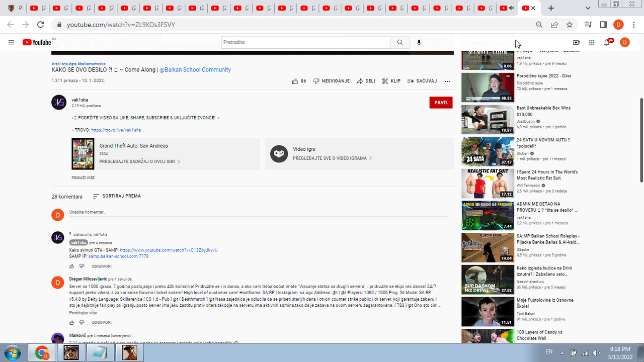This screenshot has width=644, height=362.
Task: Open Chrome side panel icon
Action: (x=603, y=25)
